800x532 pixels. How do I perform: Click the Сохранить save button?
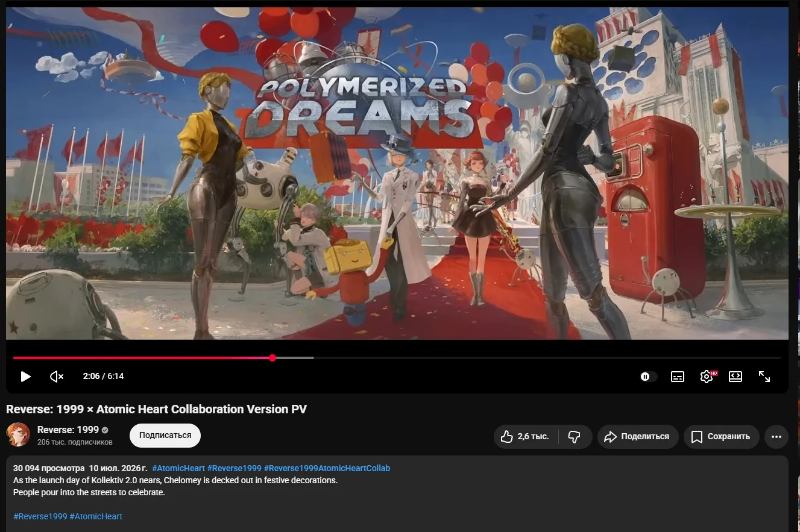[x=722, y=437]
